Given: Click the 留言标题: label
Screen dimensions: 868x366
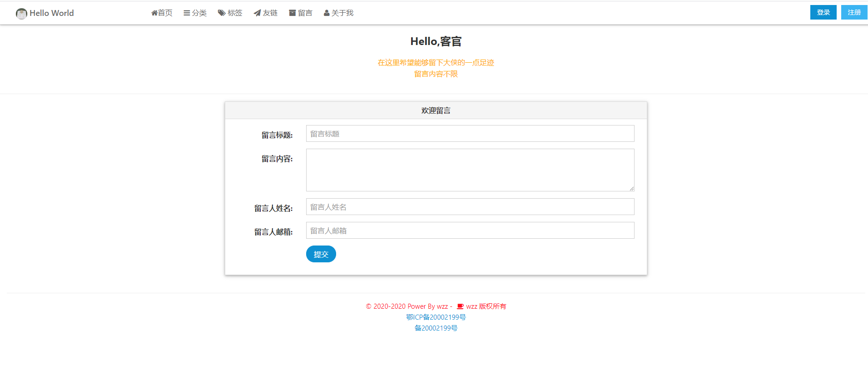Looking at the screenshot, I should point(277,135).
